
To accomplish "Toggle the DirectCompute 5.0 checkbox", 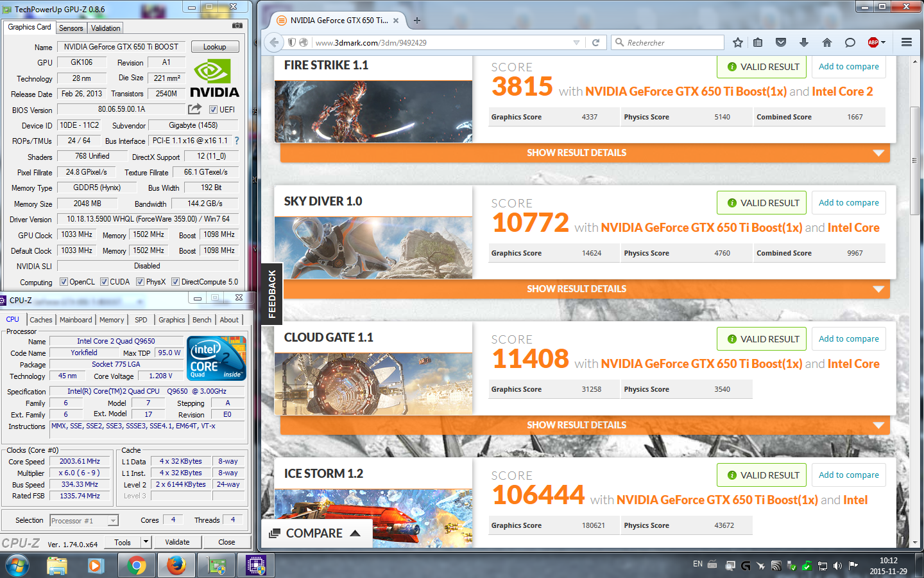I will pyautogui.click(x=175, y=282).
